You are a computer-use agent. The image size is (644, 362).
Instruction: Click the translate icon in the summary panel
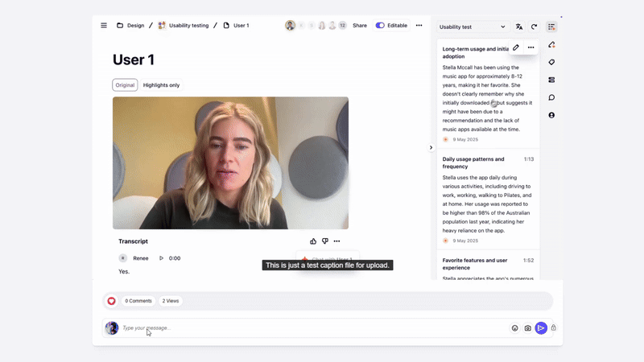click(x=519, y=27)
